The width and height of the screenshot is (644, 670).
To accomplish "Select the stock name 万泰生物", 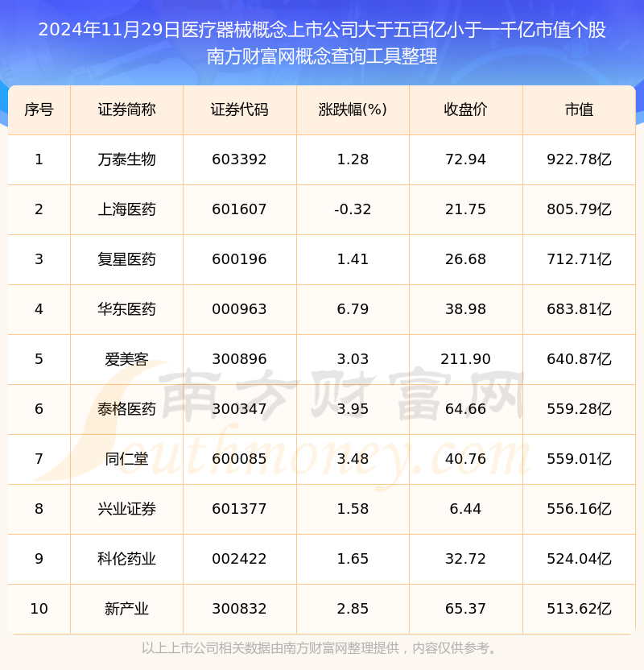I will (x=127, y=159).
